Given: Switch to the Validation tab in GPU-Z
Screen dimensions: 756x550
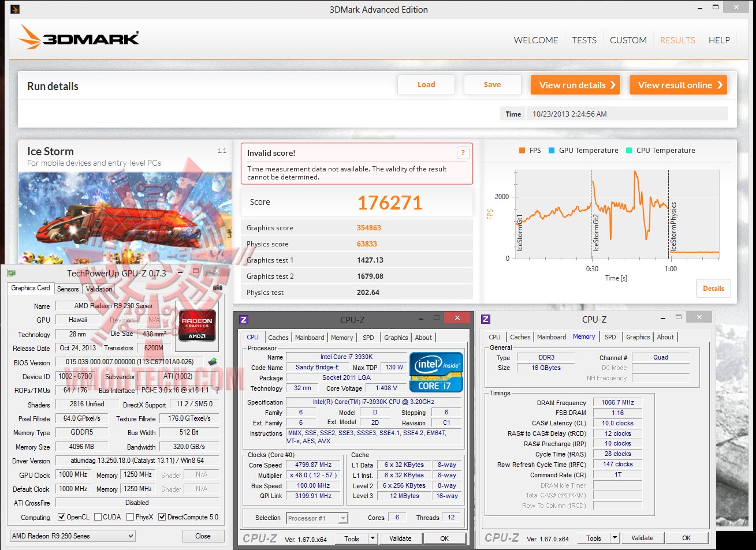Looking at the screenshot, I should pos(99,289).
